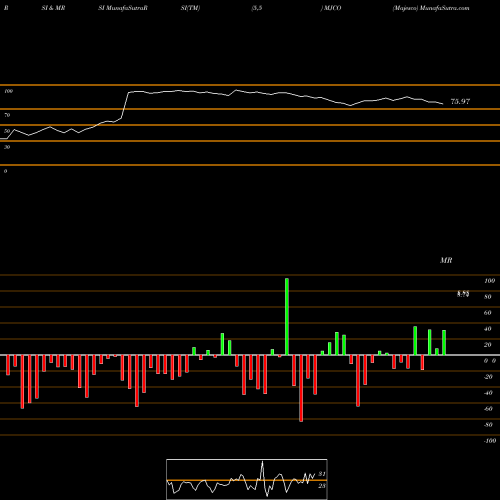Image resolution: width=500 pixels, height=500 pixels.
Task: Click the RSI axis label 70
Action: click(7, 115)
